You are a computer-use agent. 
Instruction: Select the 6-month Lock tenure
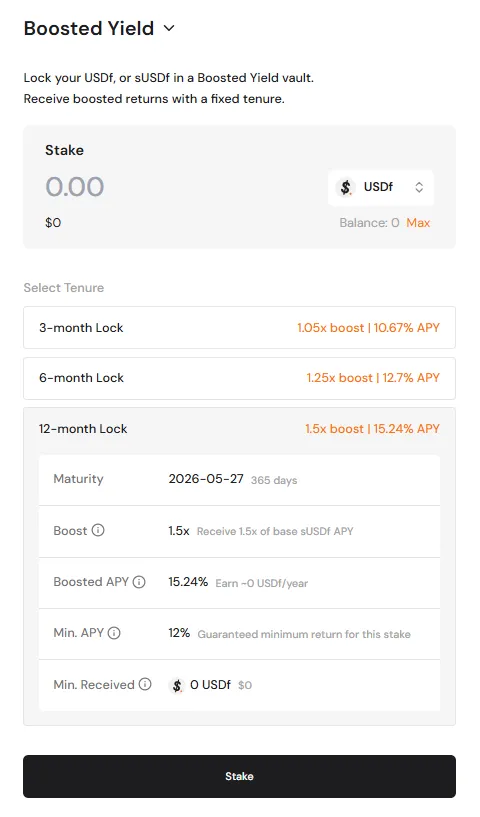(x=239, y=378)
